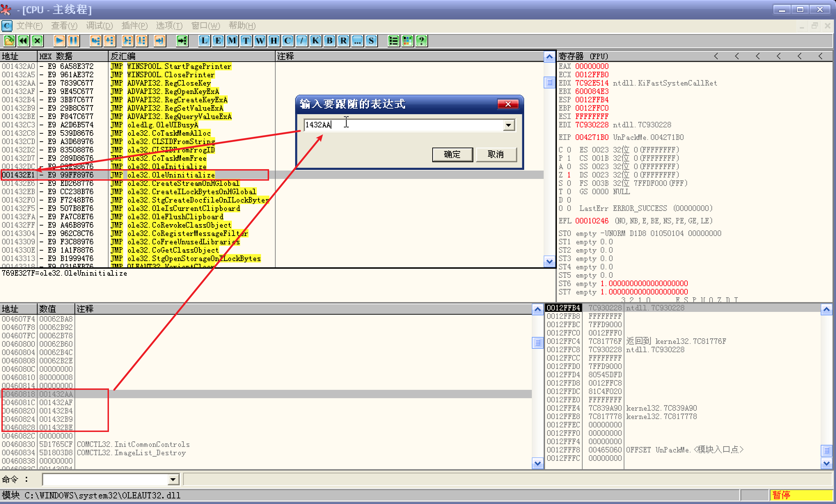Expand the command bar dropdown arrow

(x=173, y=480)
